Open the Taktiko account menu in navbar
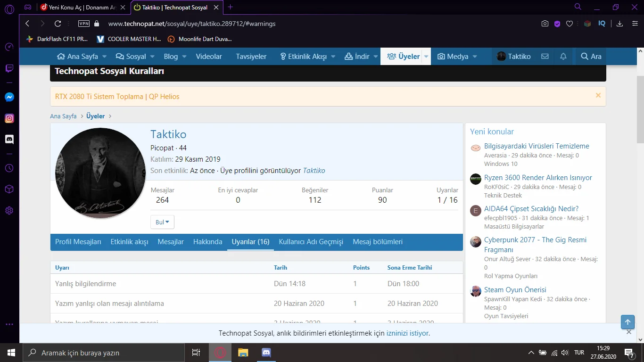The image size is (644, 362). (x=514, y=57)
